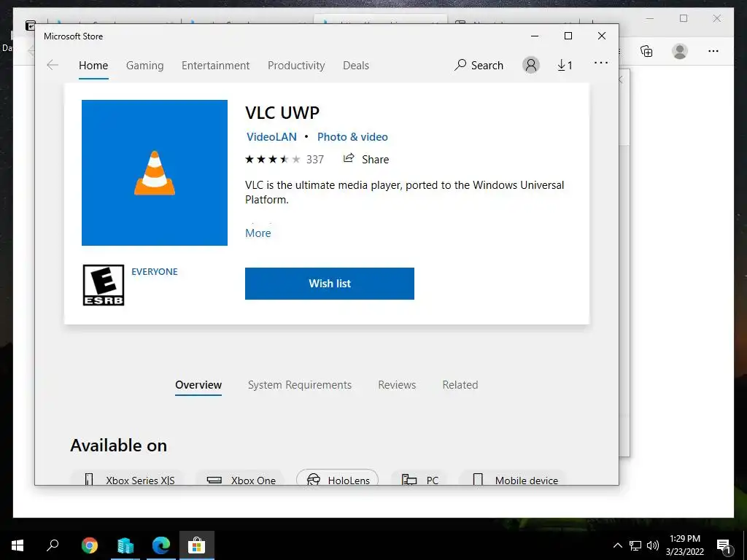
Task: Open Collections icon in Edge window
Action: coord(646,51)
